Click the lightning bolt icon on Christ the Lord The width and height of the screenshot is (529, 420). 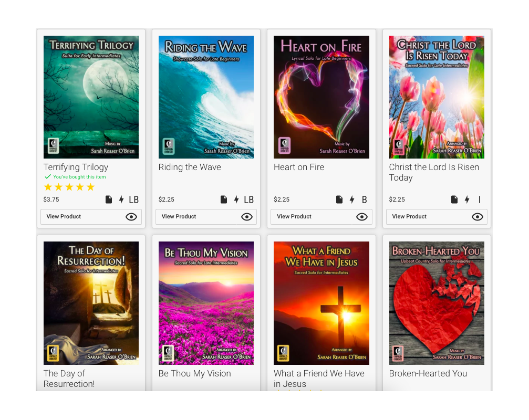click(467, 199)
